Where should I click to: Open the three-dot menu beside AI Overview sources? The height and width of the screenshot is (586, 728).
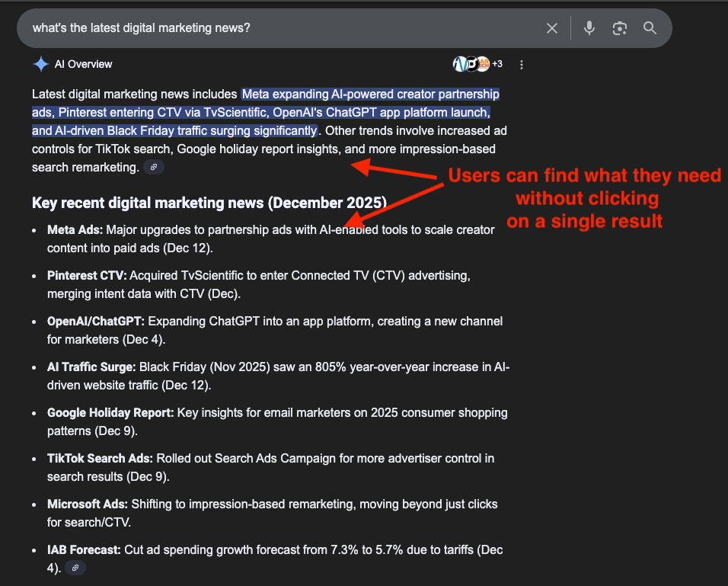click(x=522, y=65)
